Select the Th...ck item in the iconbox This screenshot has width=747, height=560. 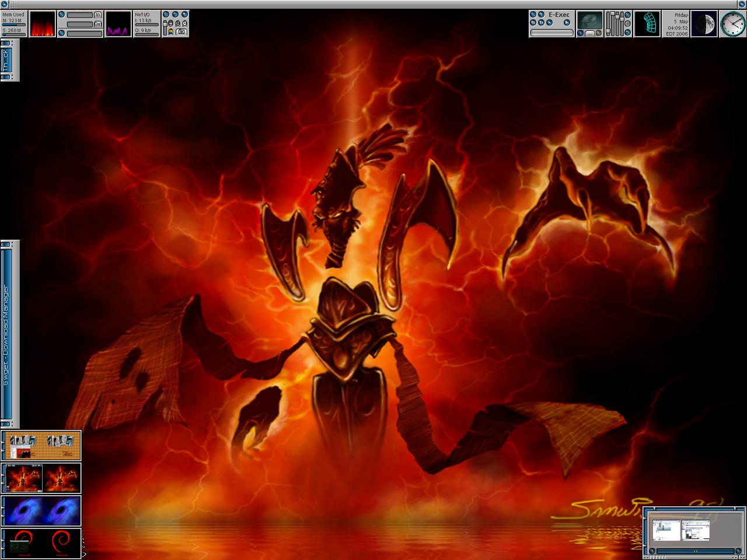pyautogui.click(x=6, y=61)
